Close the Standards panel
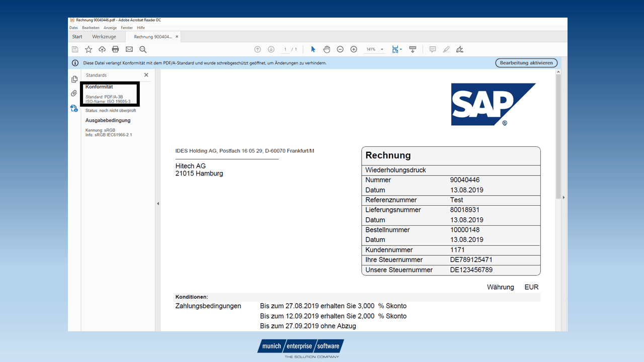The image size is (644, 362). pos(146,75)
